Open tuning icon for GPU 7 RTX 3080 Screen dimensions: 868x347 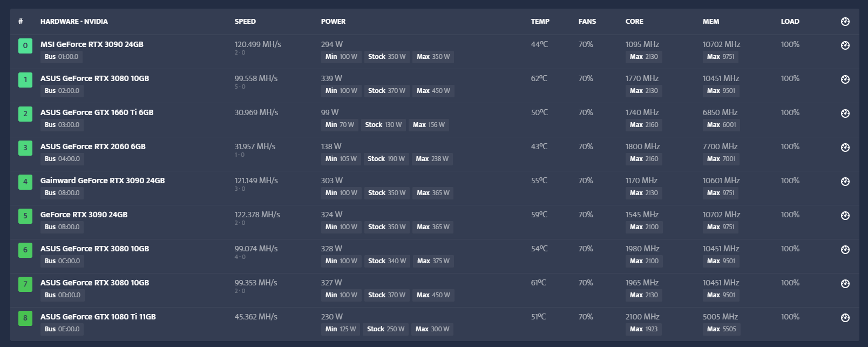[x=845, y=284]
